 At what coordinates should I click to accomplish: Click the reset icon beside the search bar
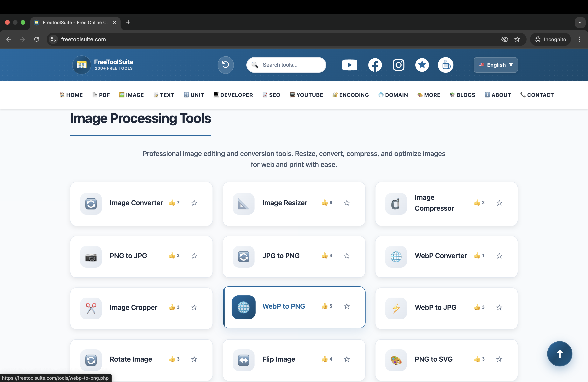225,65
